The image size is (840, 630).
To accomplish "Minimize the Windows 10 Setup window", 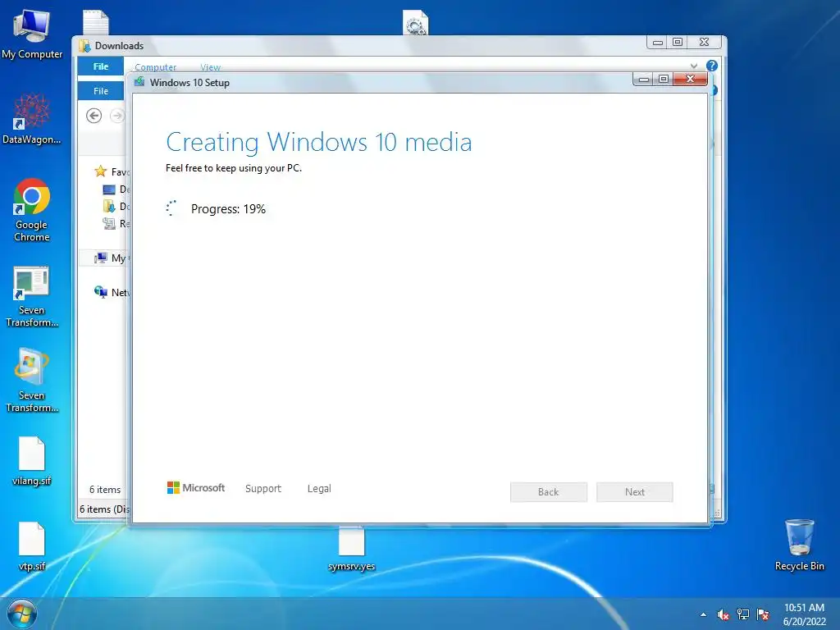I will (644, 80).
